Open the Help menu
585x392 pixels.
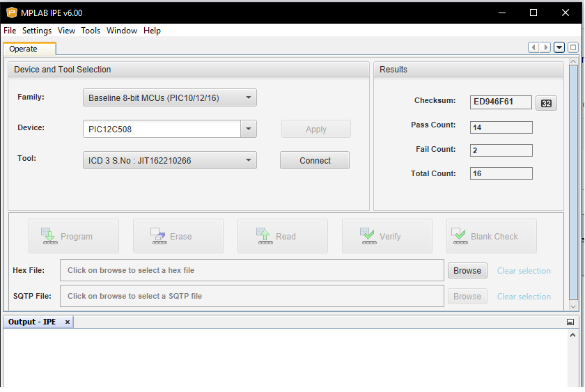pyautogui.click(x=153, y=31)
